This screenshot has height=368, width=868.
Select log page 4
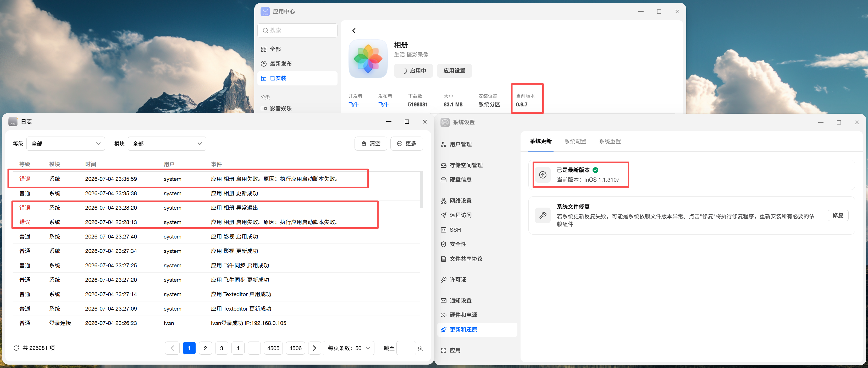238,348
